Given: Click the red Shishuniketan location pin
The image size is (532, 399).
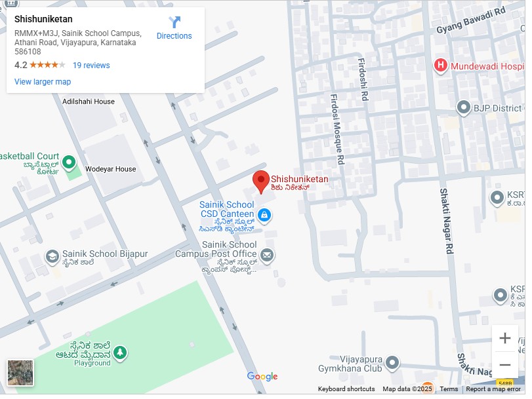Looking at the screenshot, I should 261,182.
